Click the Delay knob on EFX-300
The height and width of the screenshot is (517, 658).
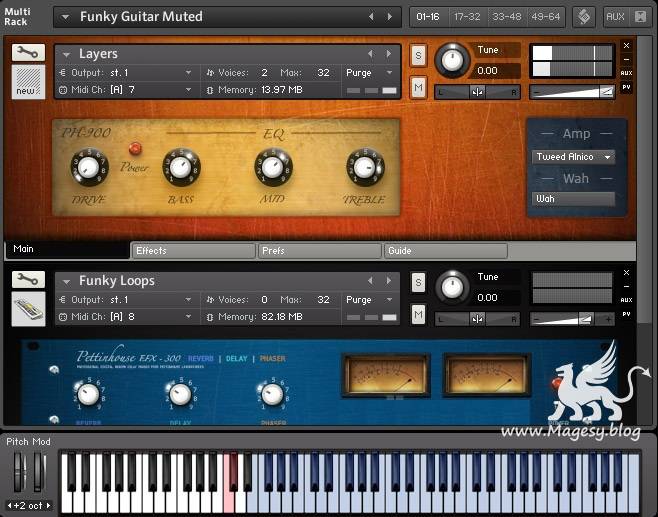coord(180,394)
